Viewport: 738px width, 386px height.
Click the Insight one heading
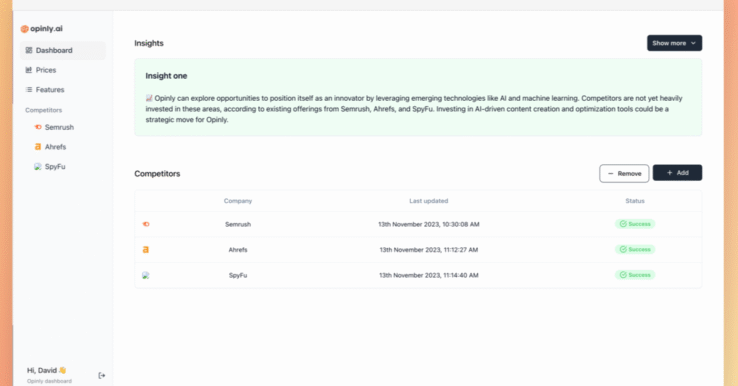tap(166, 76)
